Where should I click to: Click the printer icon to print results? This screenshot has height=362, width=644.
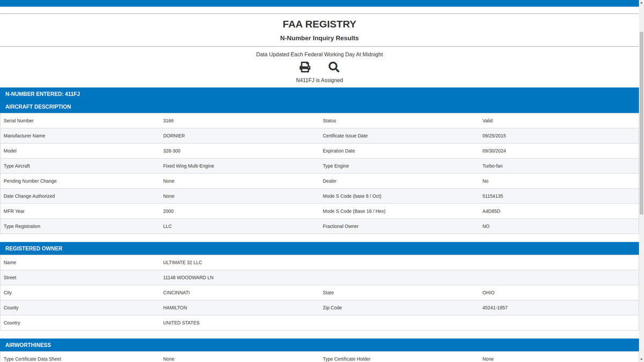(305, 67)
